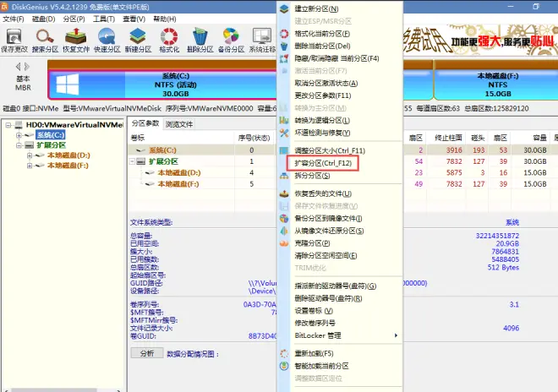Go to previous disk with left arrow

[x=18, y=67]
